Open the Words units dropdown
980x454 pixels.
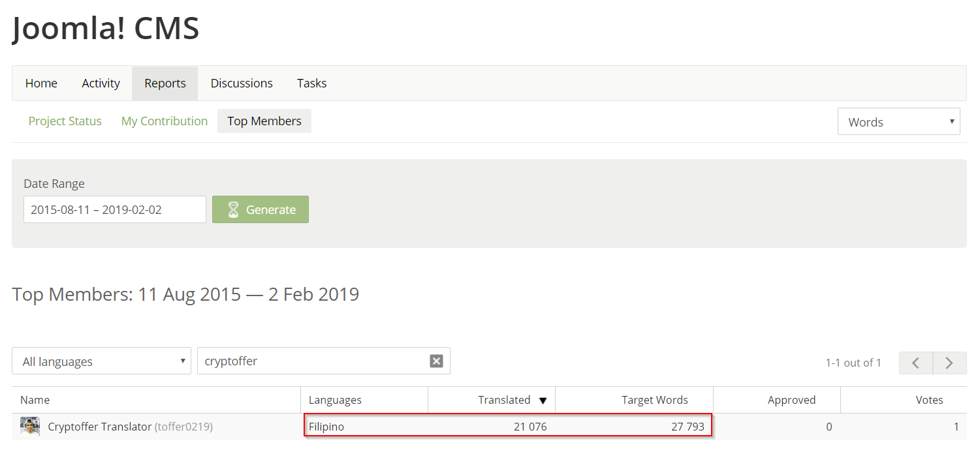[898, 122]
